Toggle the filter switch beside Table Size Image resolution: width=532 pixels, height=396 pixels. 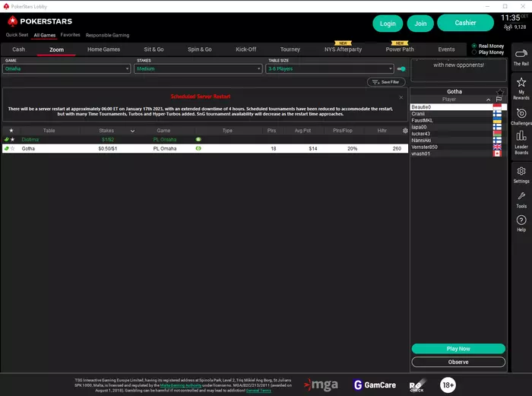tap(401, 69)
